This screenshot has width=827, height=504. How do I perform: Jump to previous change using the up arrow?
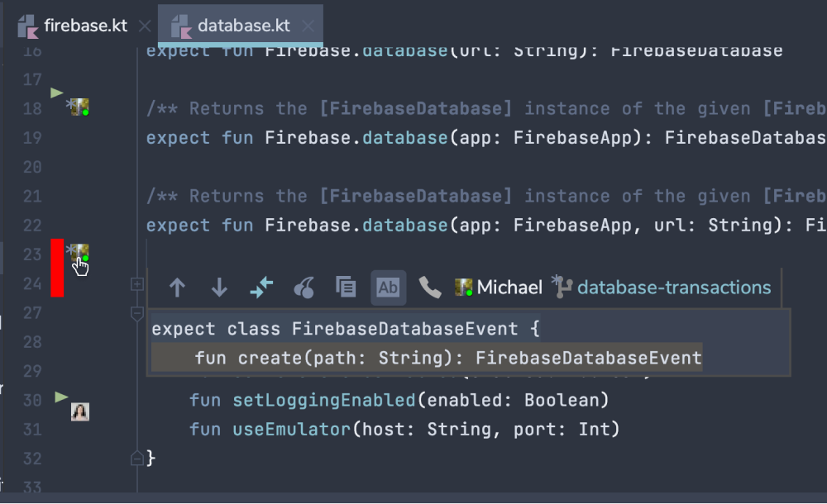coord(177,287)
